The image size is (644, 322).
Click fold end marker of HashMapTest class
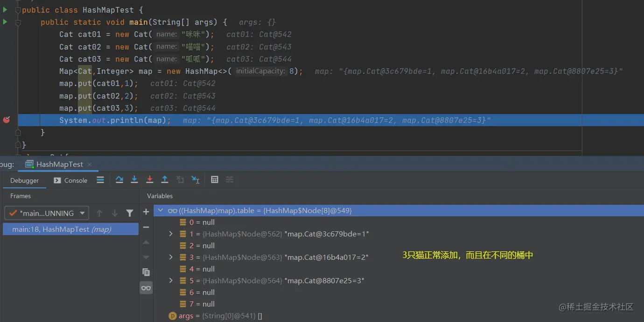pos(18,145)
